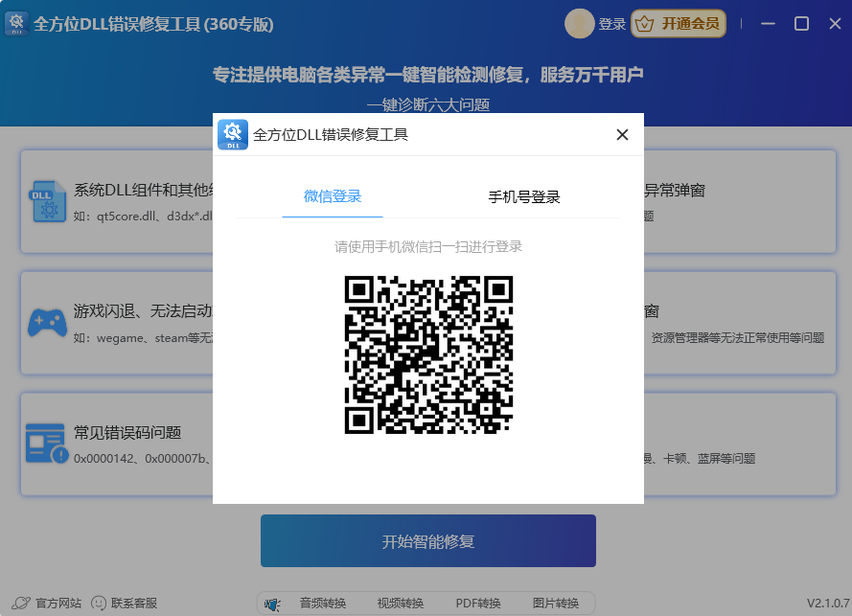Maximize the main application window
This screenshot has height=616, width=852.
pos(802,24)
